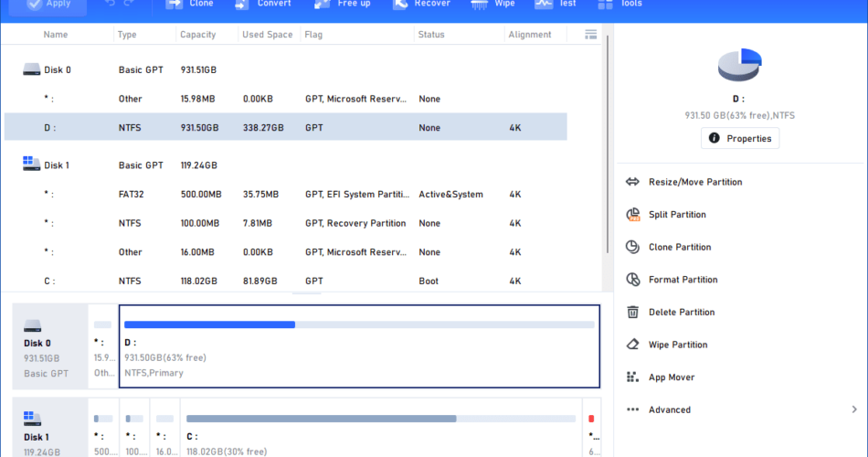Open the Clone toolbar menu
The image size is (868, 457).
pyautogui.click(x=190, y=4)
